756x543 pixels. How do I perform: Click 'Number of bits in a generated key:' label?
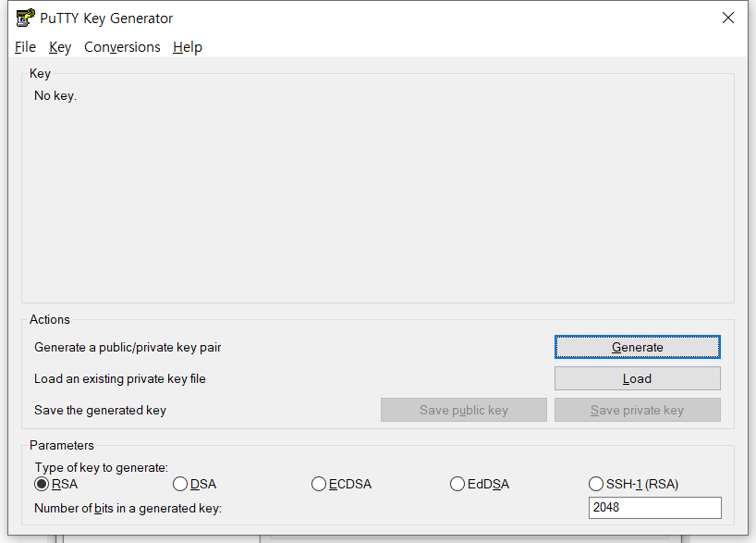tap(128, 508)
